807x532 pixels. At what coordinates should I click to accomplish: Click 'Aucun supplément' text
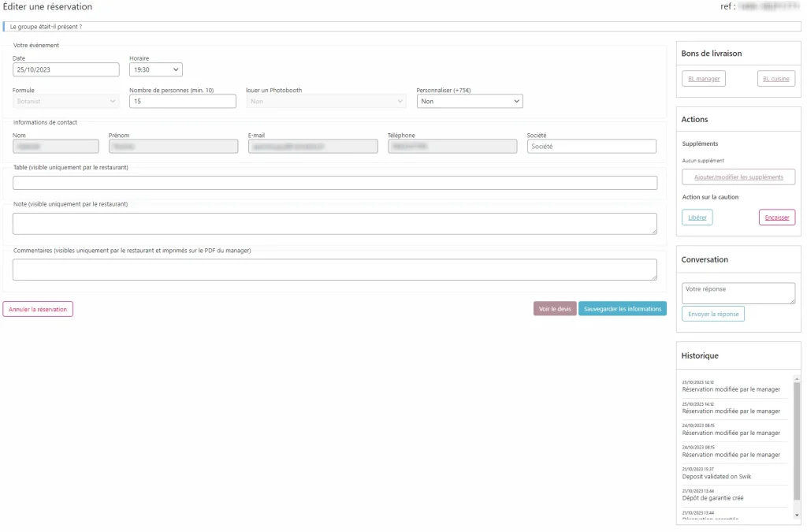702,161
